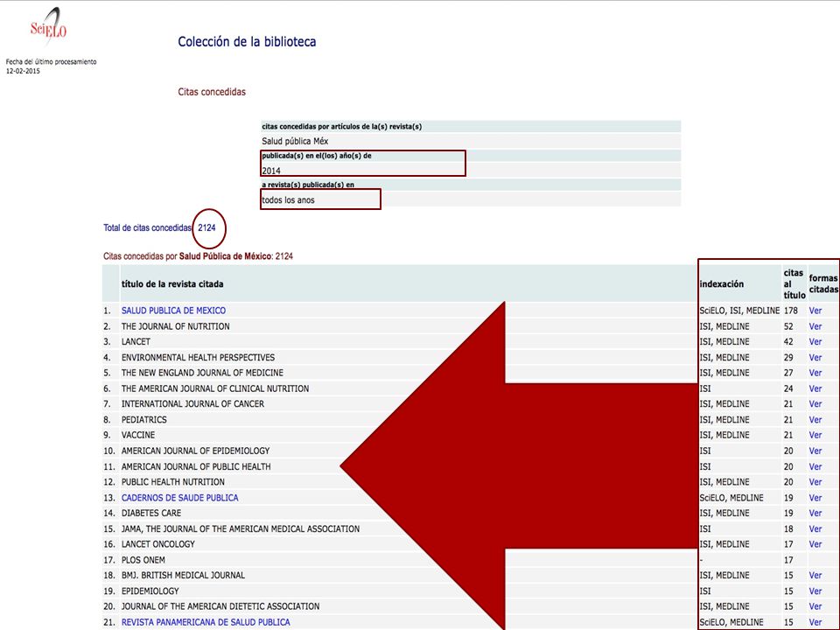Screen dimensions: 840x630
Task: Click Ver for American Journal of Public Health
Action: coord(815,466)
